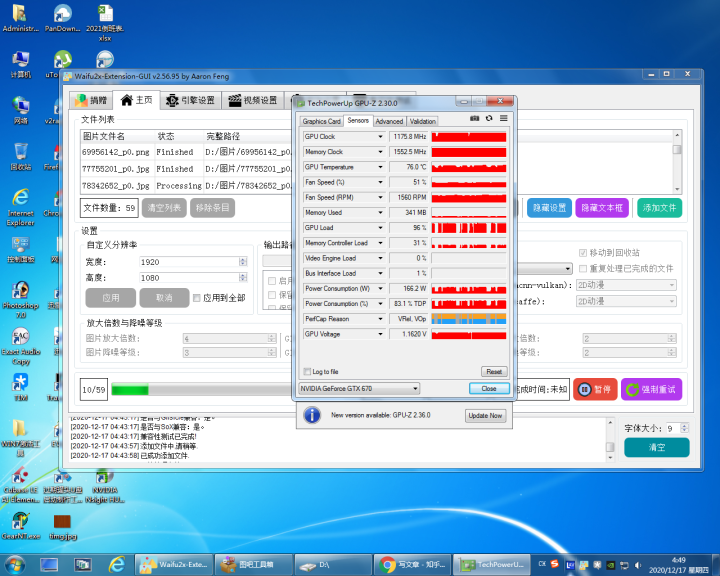This screenshot has width=720, height=576.
Task: Click the Internet Explorer taskbar icon
Action: pyautogui.click(x=117, y=565)
